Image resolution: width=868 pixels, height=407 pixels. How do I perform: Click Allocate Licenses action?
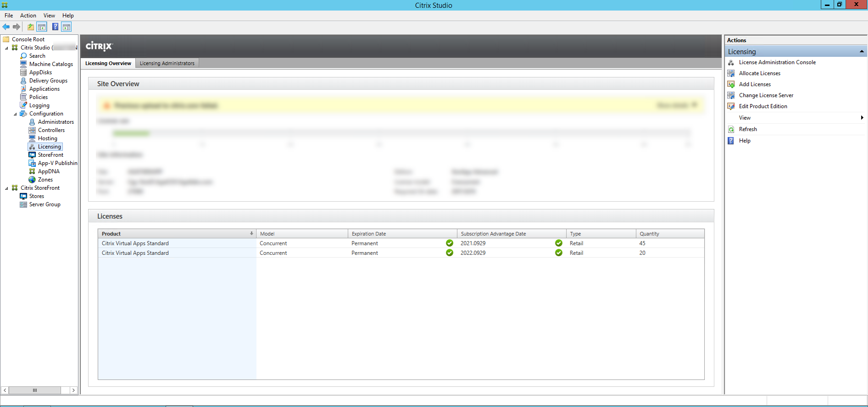tap(759, 73)
